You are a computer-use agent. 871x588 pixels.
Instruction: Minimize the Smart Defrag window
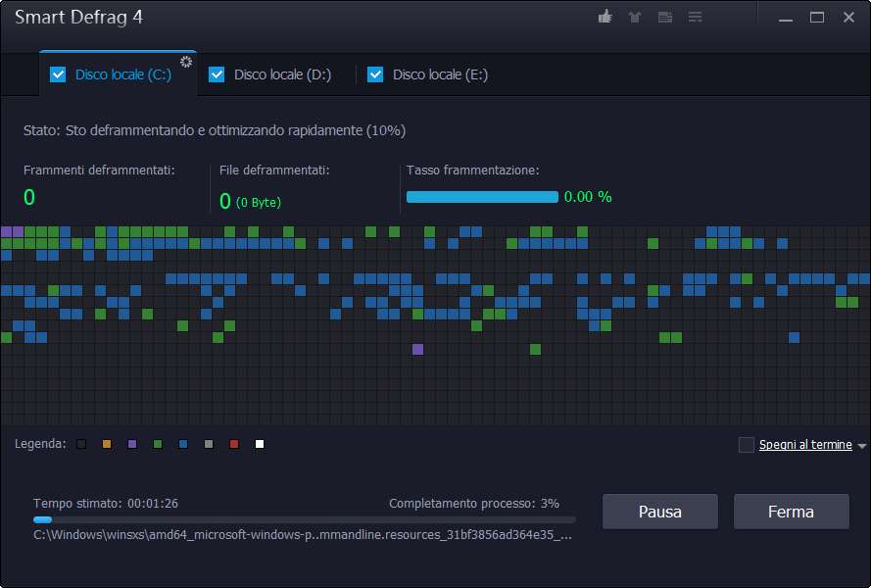click(787, 18)
